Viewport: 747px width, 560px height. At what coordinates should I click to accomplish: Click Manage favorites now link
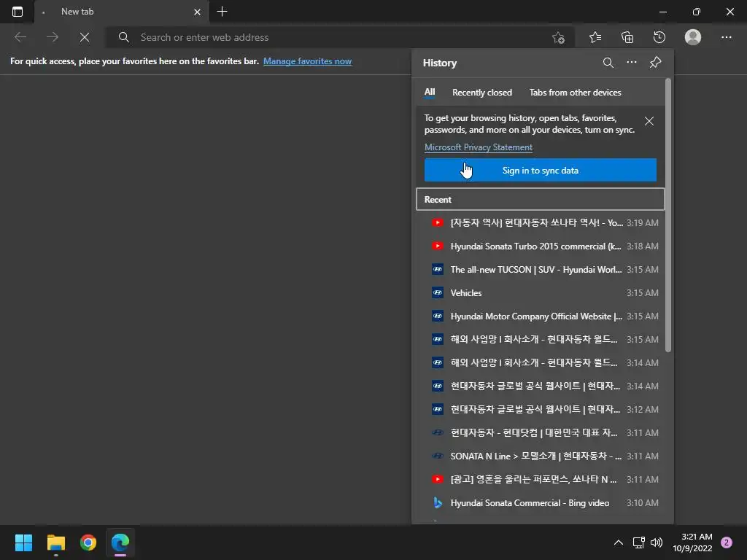(307, 61)
